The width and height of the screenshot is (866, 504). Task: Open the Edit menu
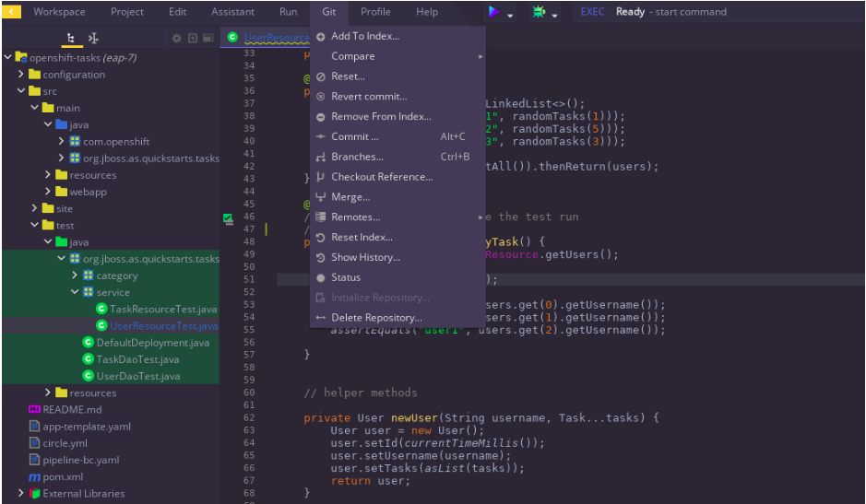(177, 12)
